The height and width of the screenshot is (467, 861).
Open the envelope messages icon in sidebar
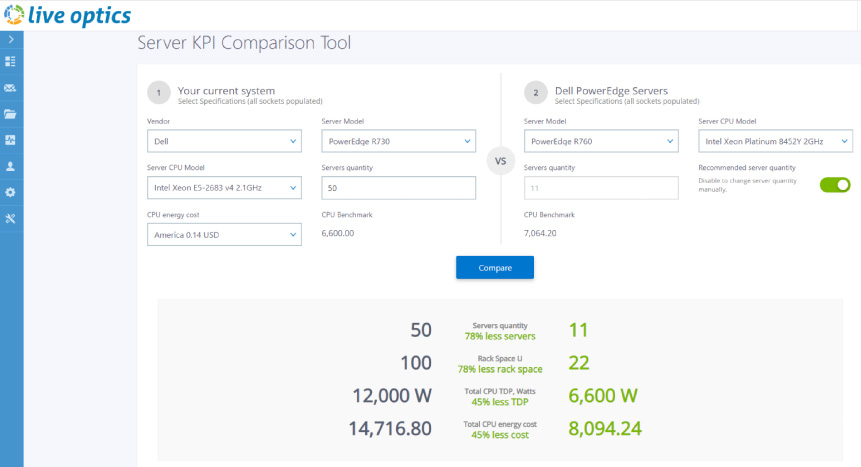coord(10,88)
